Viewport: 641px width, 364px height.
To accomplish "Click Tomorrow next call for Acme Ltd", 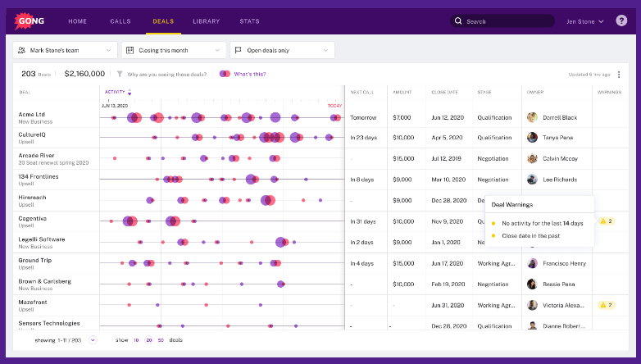I will (x=363, y=117).
